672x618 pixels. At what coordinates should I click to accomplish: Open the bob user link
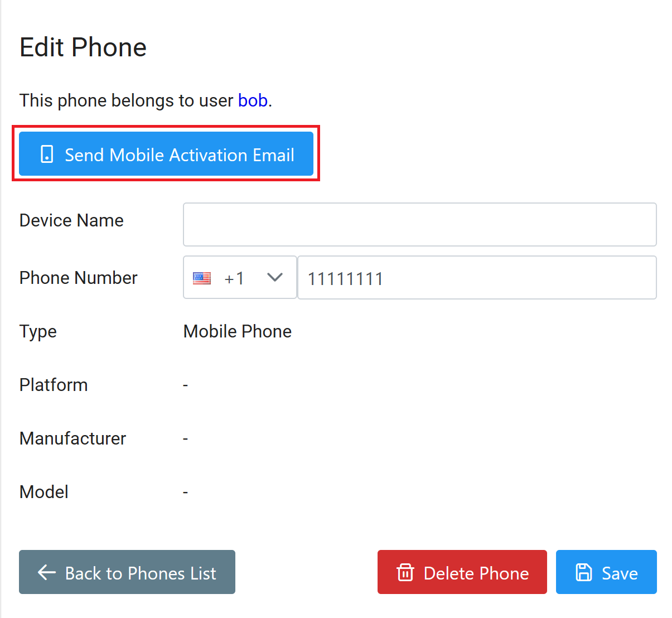[x=253, y=100]
